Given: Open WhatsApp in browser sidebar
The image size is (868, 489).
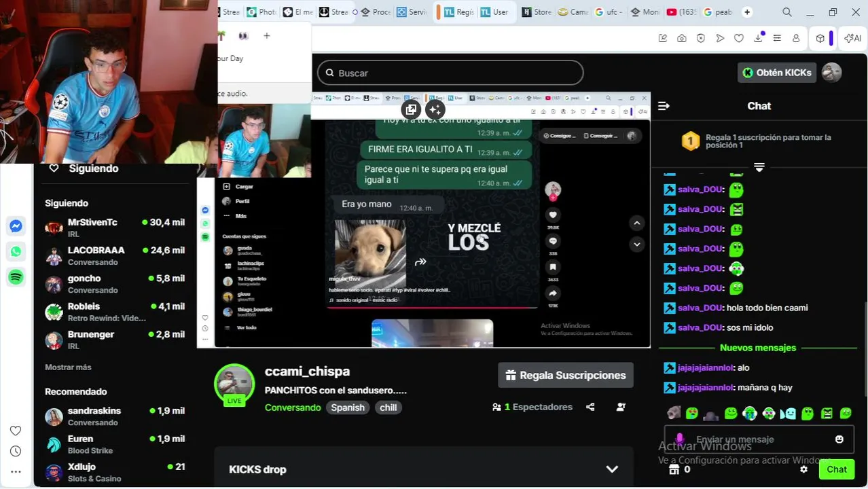Looking at the screenshot, I should [16, 251].
